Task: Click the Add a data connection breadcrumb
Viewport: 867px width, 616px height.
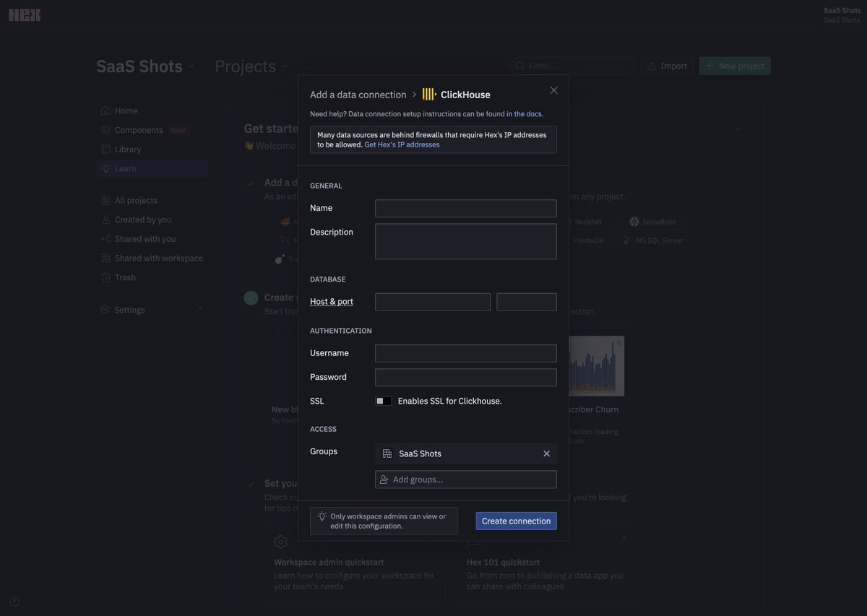Action: click(x=358, y=95)
